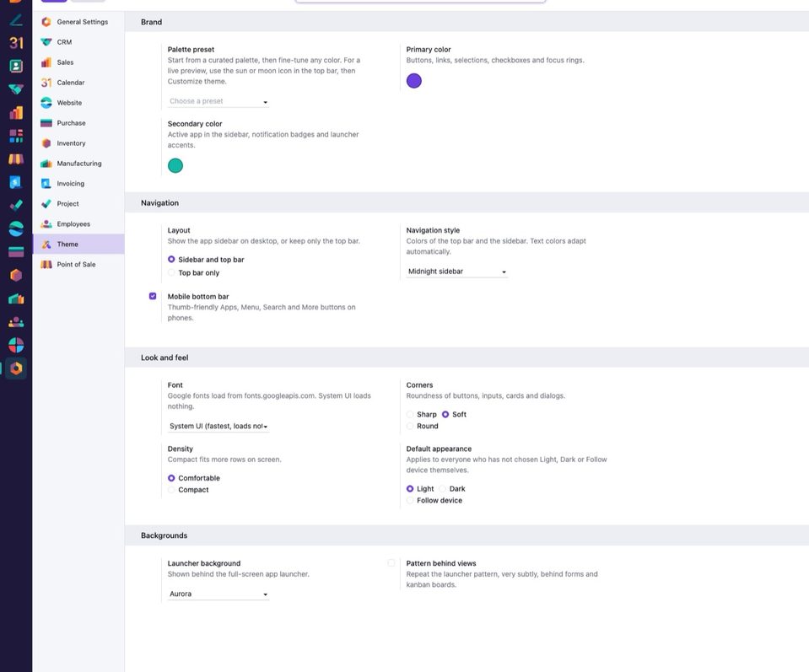
Task: Open the Font dropdown
Action: coord(218,426)
